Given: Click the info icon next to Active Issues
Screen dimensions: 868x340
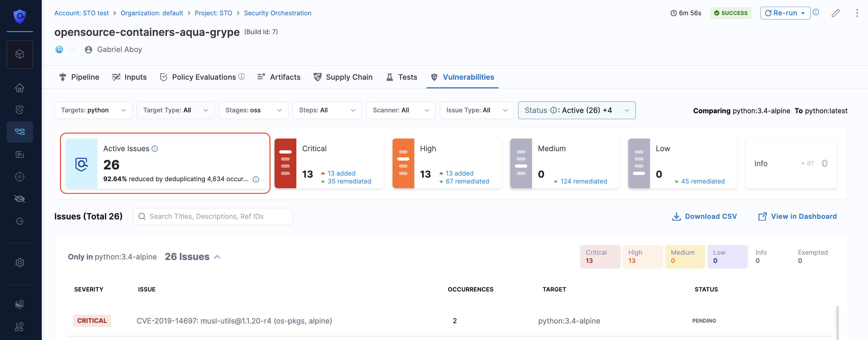Looking at the screenshot, I should [x=155, y=149].
